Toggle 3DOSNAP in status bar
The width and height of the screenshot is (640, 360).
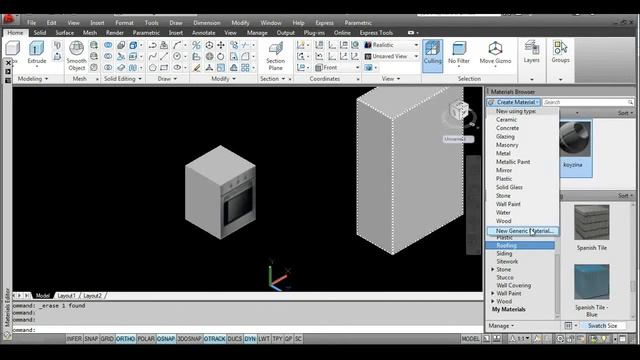pyautogui.click(x=189, y=339)
